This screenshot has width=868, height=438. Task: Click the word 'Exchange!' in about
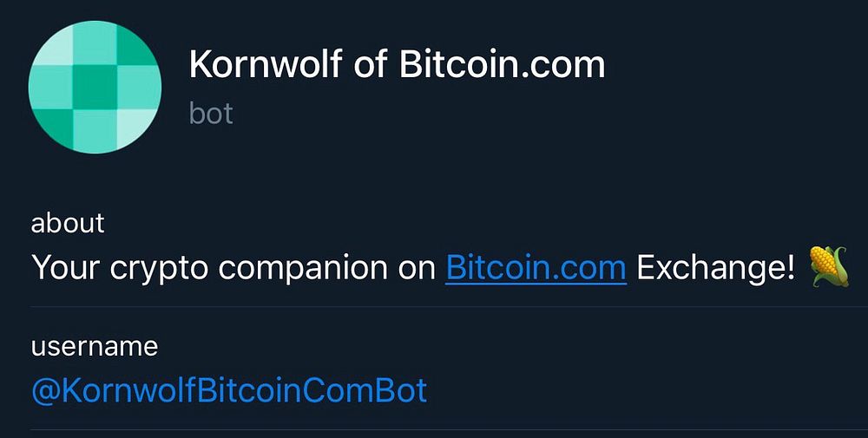715,268
